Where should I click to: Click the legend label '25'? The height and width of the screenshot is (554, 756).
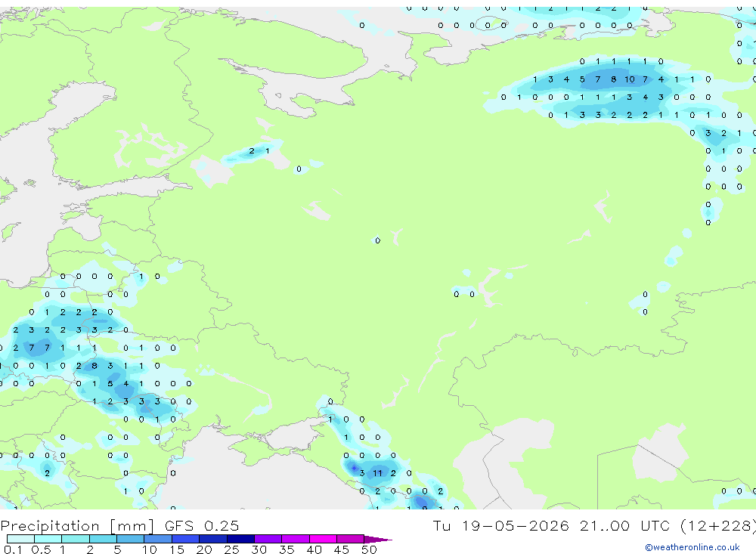tap(231, 549)
